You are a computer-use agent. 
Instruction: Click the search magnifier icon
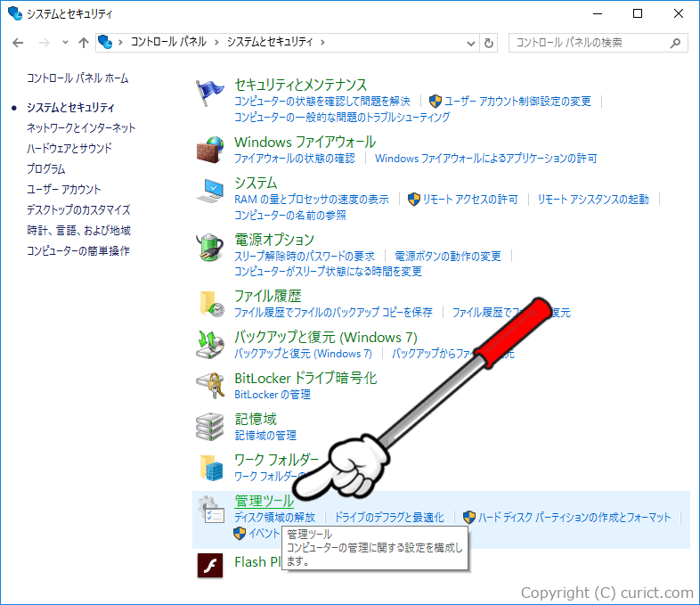pyautogui.click(x=675, y=43)
